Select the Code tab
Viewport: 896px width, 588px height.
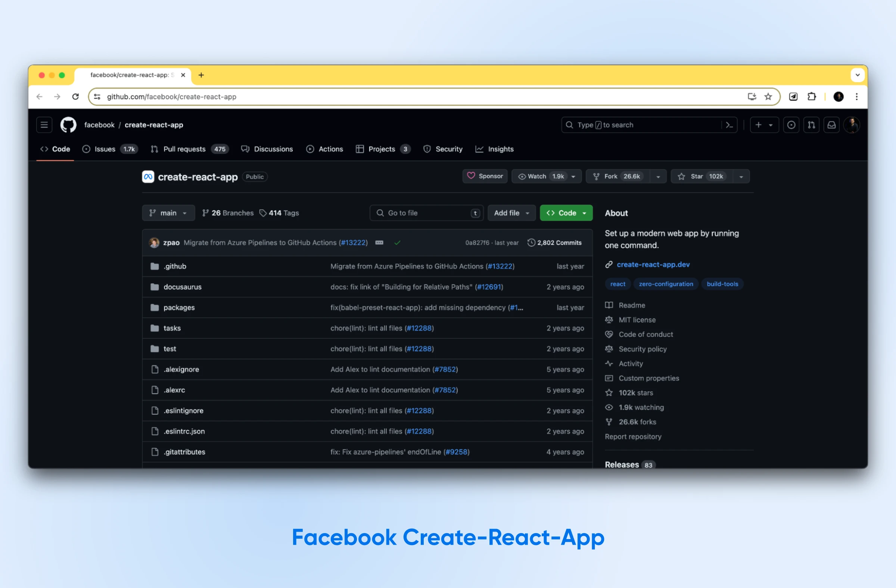[55, 149]
